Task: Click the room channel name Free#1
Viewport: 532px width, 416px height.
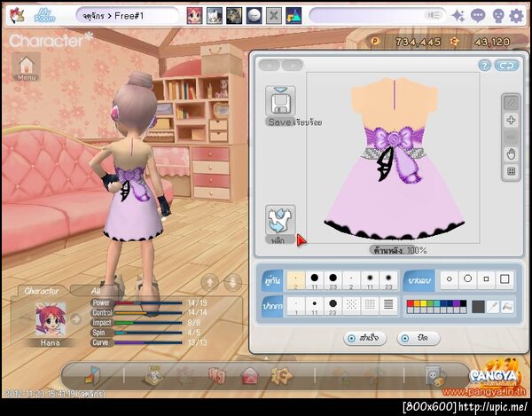Action: tap(129, 16)
